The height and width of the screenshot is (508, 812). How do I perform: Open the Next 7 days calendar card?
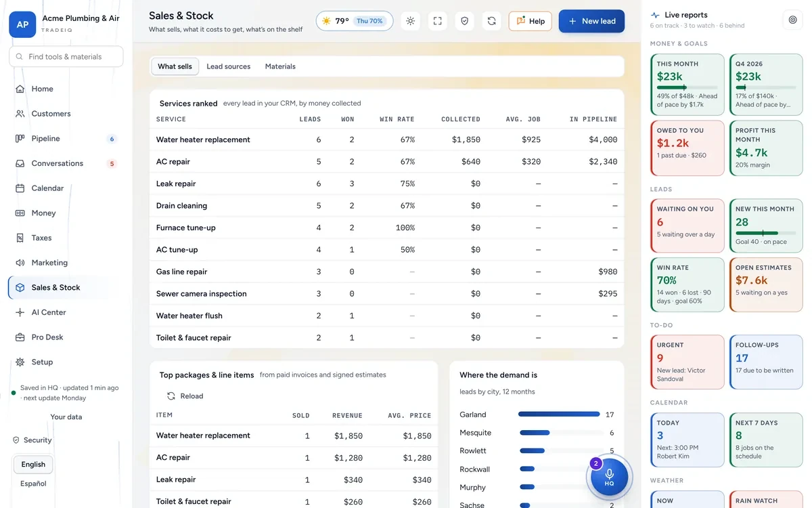coord(766,440)
